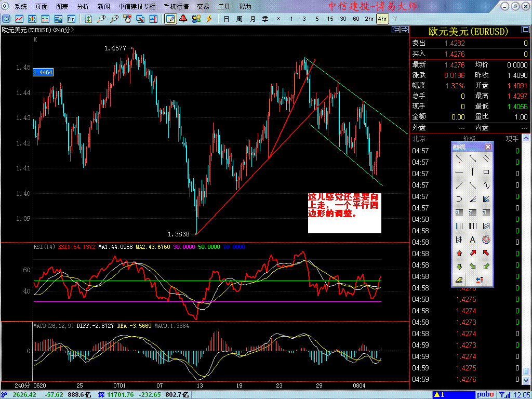Viewport: 532px width, 399px height.
Task: Click the pobo status bar icon
Action: pyautogui.click(x=486, y=395)
